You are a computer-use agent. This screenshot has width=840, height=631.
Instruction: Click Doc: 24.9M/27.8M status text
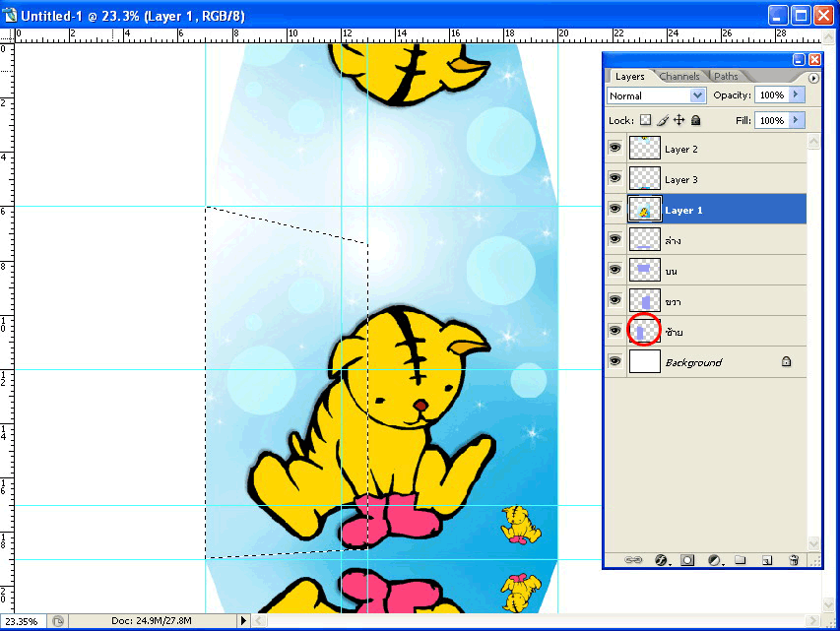[152, 621]
